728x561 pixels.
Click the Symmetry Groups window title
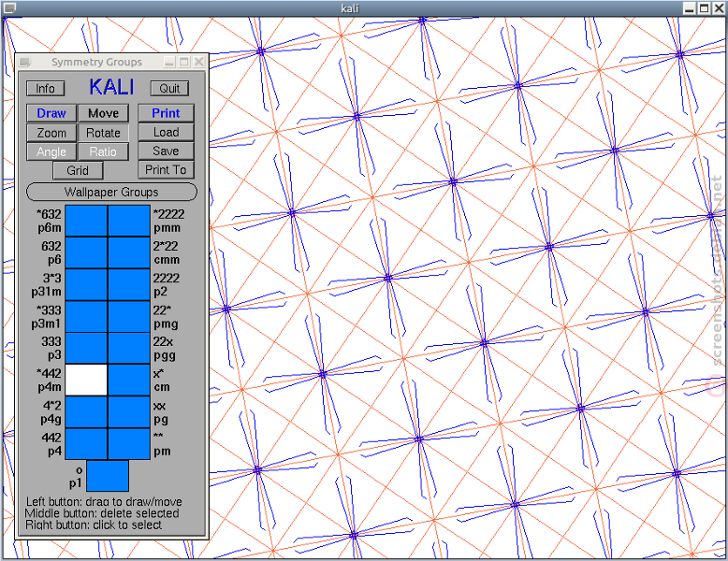tap(96, 62)
